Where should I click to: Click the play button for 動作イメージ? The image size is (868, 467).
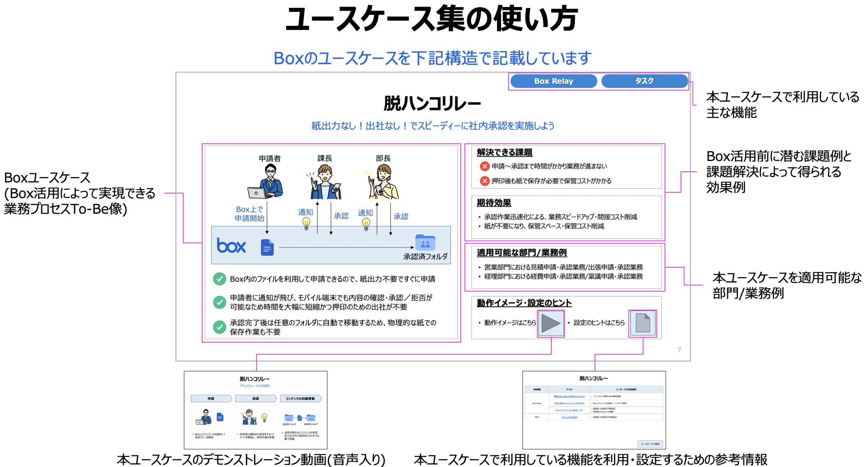point(551,323)
